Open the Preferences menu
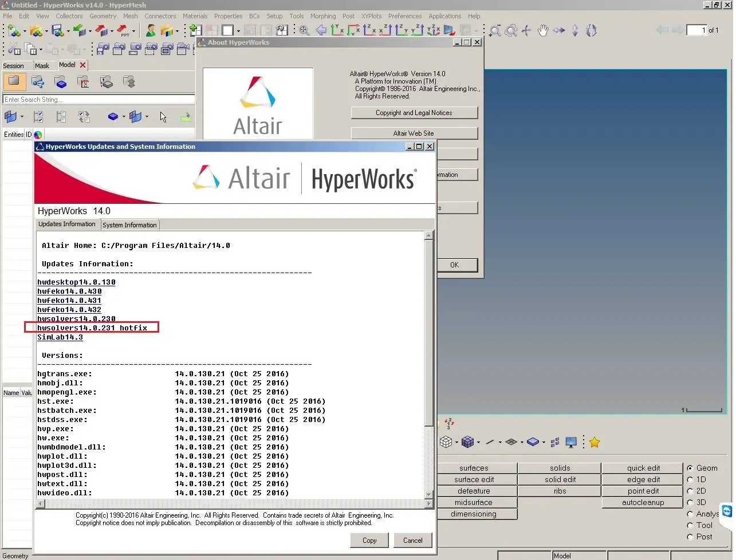Screen dimensions: 736x560 404,16
